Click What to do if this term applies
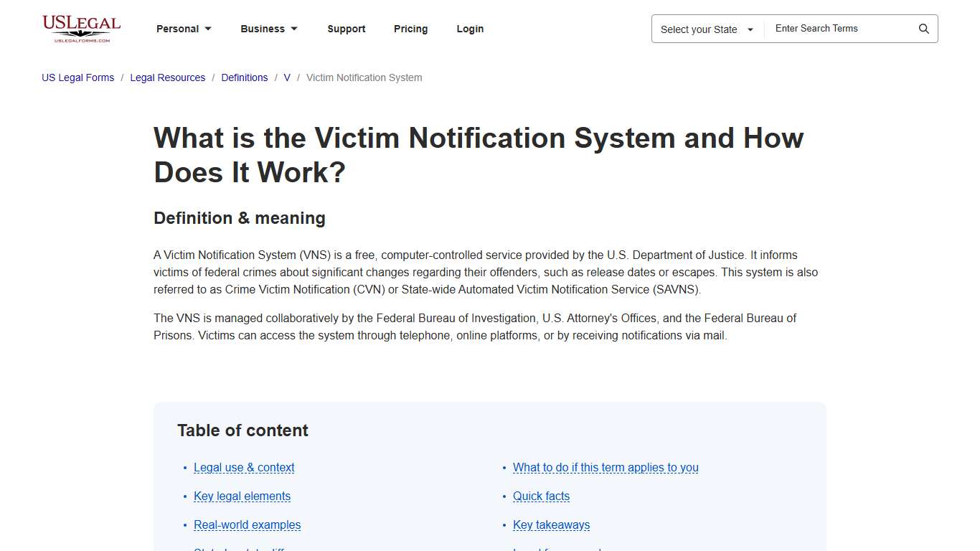Screen dimensions: 980x551 606,467
